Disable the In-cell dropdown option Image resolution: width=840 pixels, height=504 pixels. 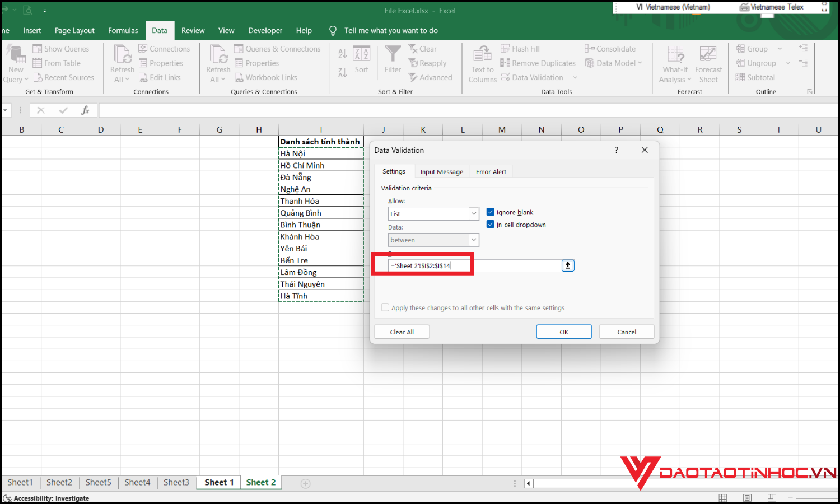point(491,224)
